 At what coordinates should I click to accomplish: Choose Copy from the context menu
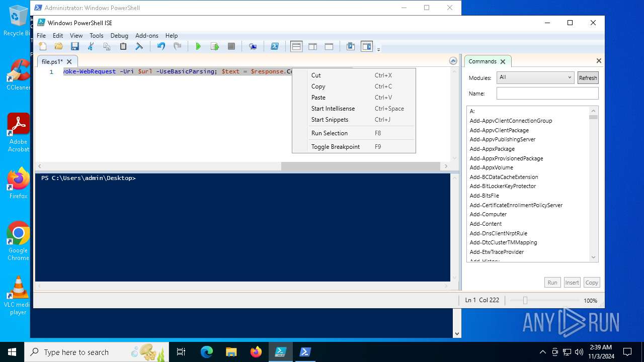click(354, 86)
